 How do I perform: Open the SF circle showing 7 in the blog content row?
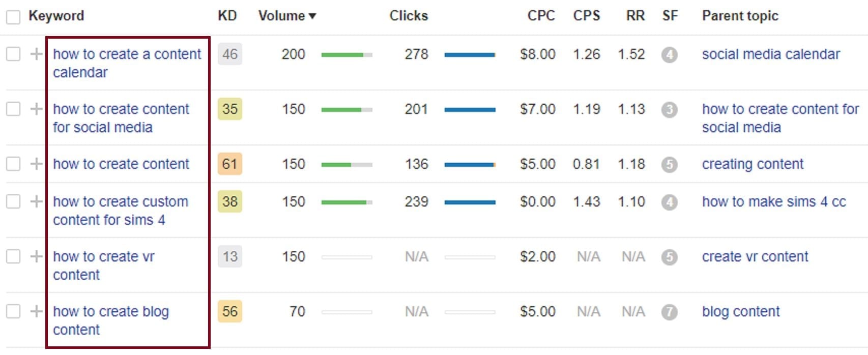670,311
